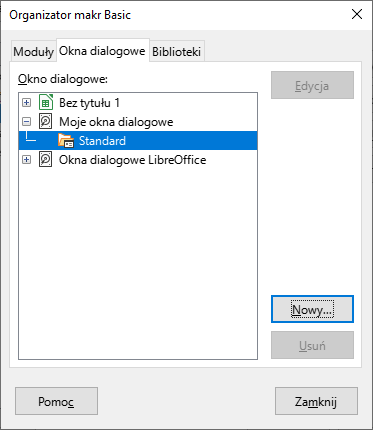Viewport: 373px width, 430px height.
Task: Select the Bez tytułu 1 entry label
Action: [x=89, y=103]
